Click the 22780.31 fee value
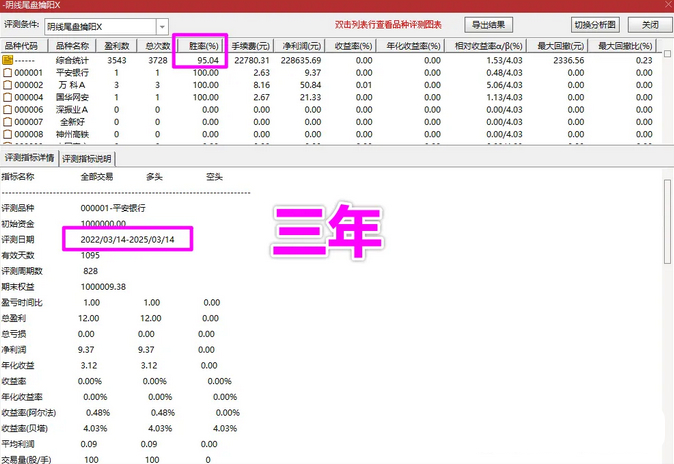The image size is (674, 464). (x=252, y=60)
